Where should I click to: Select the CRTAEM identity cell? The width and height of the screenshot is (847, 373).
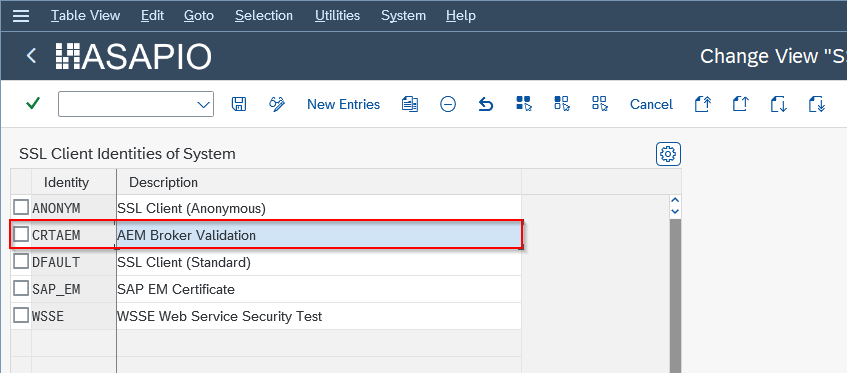tap(73, 235)
